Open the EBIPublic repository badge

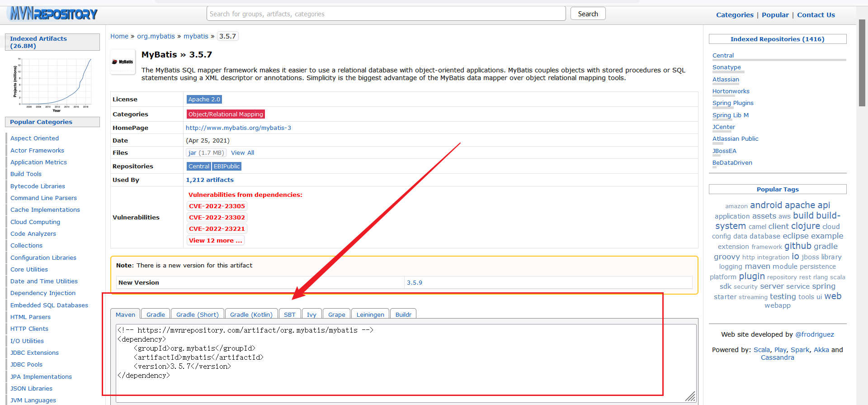[x=226, y=166]
